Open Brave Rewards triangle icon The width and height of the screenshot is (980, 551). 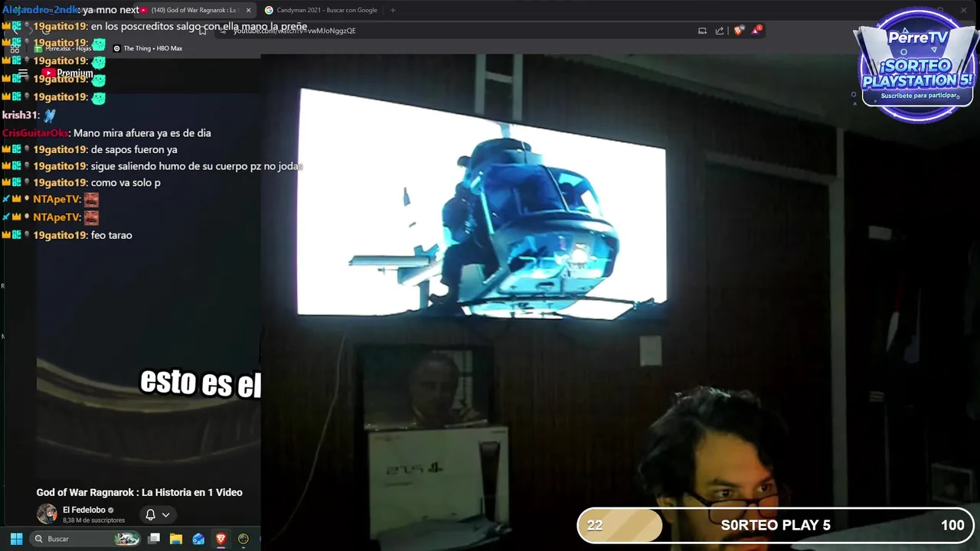click(756, 30)
